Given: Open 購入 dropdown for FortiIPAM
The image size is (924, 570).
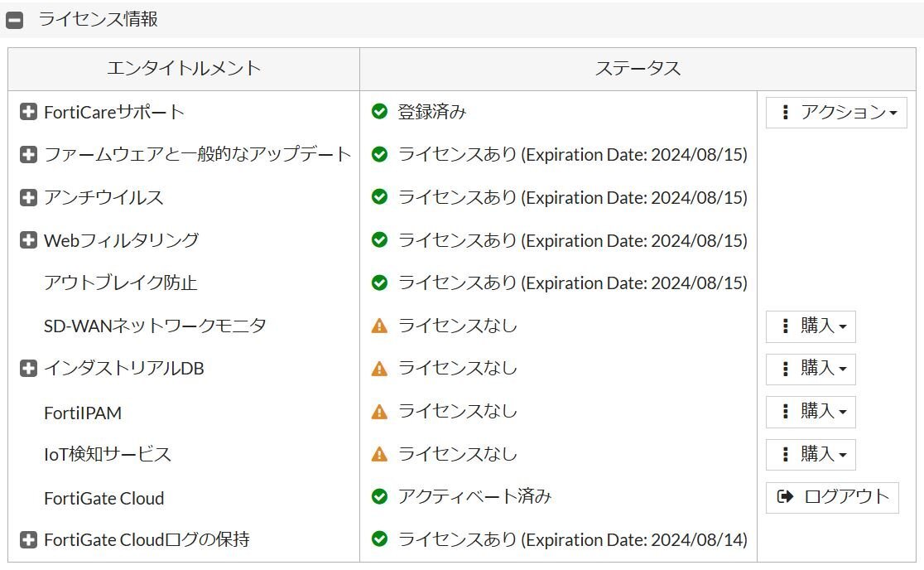Looking at the screenshot, I should pyautogui.click(x=810, y=412).
